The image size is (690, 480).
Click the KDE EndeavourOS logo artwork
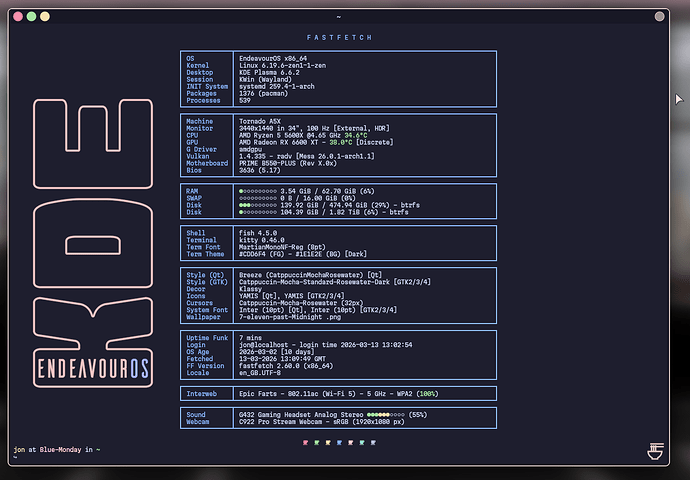coord(93,243)
